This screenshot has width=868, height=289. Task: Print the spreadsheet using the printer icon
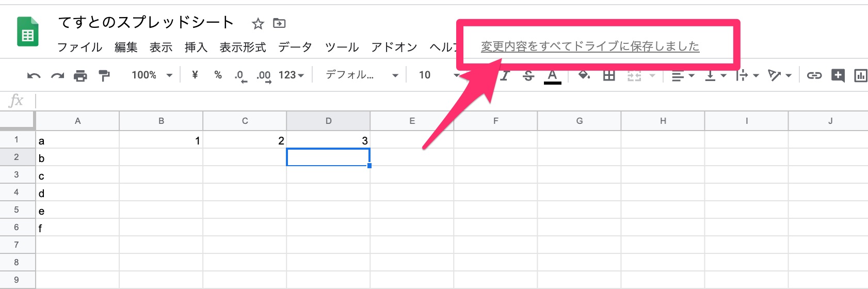tap(81, 76)
